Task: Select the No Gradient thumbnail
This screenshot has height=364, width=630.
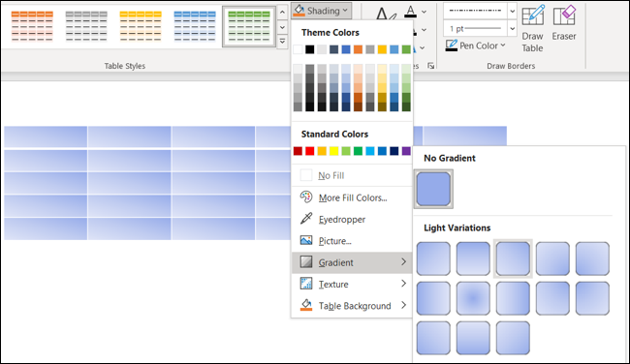Action: [433, 189]
